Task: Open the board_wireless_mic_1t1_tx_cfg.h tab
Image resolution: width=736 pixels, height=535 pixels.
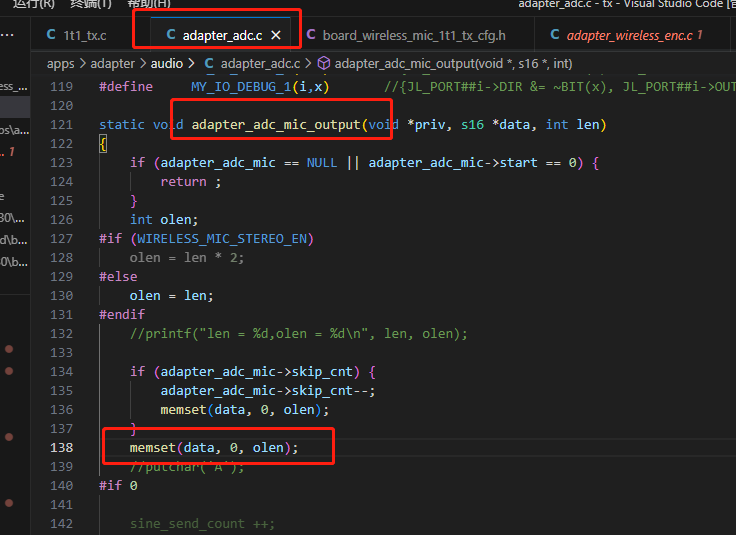Action: click(x=414, y=35)
